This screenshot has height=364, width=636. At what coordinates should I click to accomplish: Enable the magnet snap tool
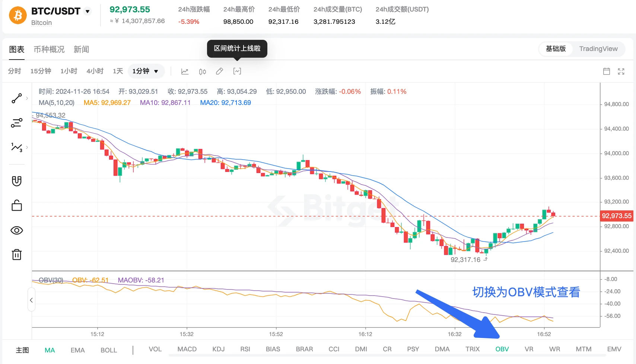(x=17, y=181)
